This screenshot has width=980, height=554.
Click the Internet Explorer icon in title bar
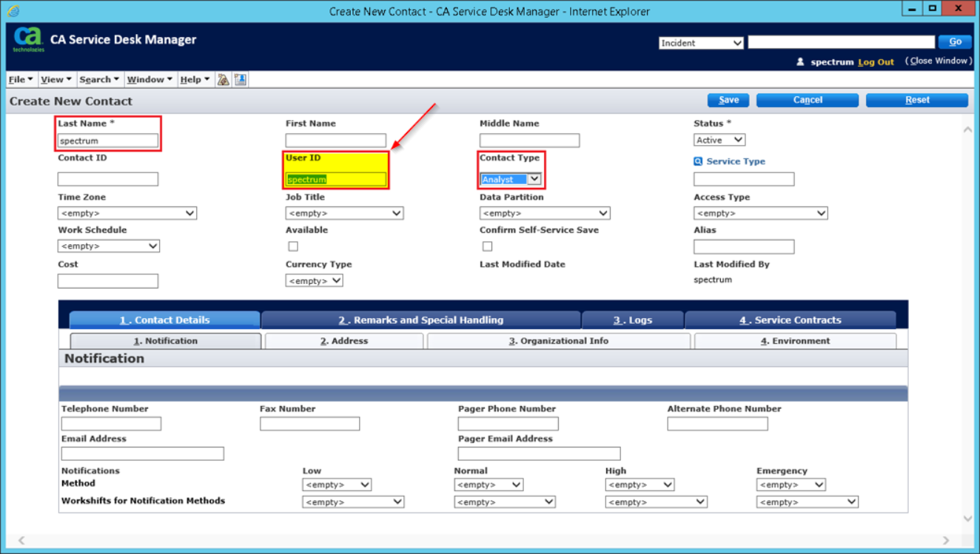click(13, 11)
